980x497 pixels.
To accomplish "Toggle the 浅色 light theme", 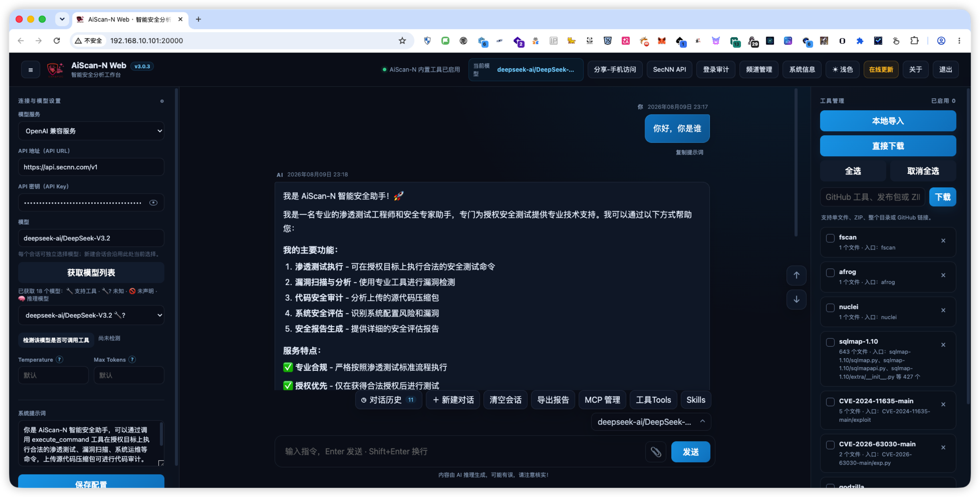I will tap(843, 70).
